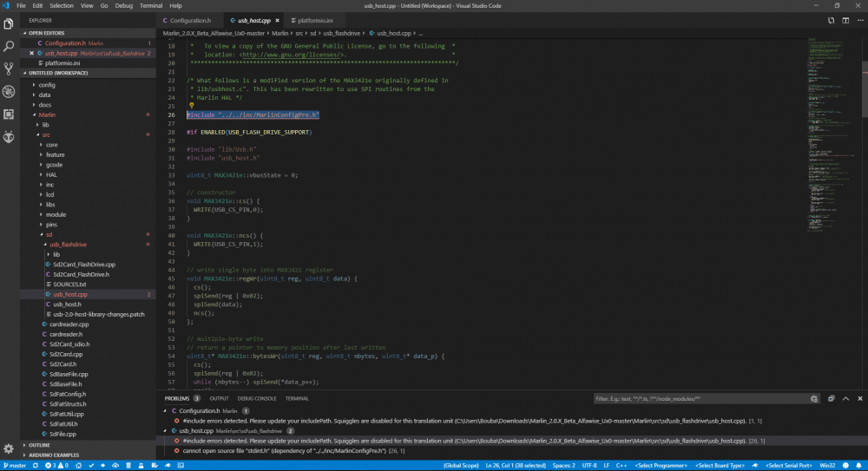This screenshot has height=471, width=868.
Task: Expand the HAL folder
Action: point(51,175)
